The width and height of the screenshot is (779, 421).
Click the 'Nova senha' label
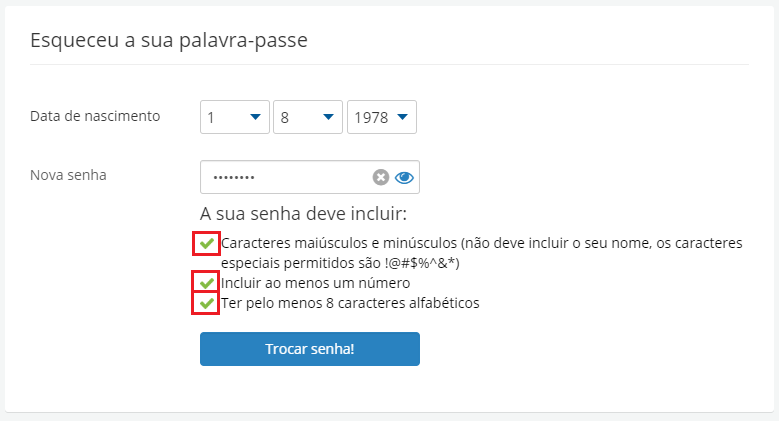69,175
